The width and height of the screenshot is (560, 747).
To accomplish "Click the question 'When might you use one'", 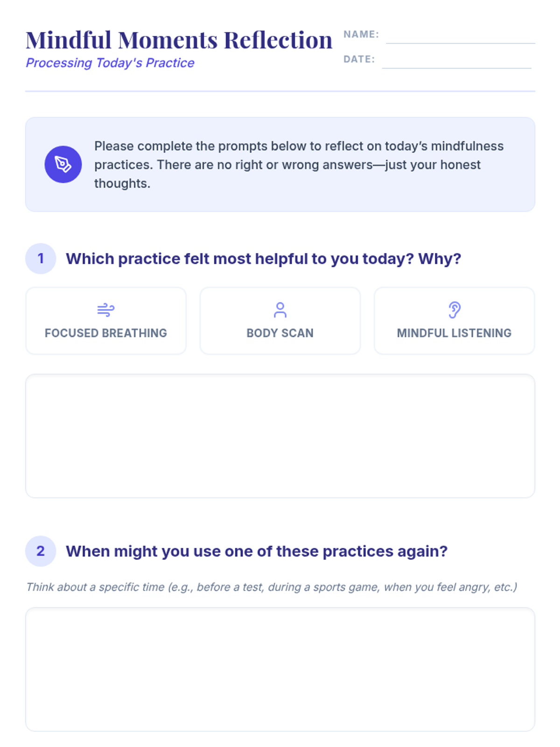I will pos(257,551).
